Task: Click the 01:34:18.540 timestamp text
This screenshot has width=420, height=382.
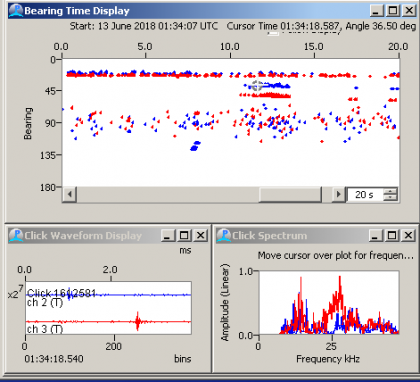Action: pyautogui.click(x=54, y=359)
